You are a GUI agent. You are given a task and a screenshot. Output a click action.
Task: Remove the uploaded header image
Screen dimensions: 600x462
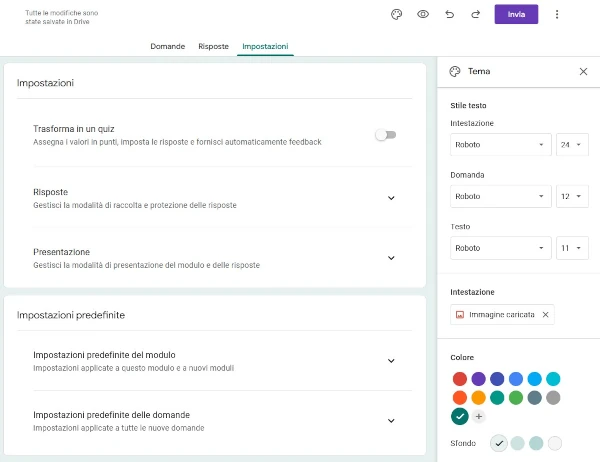pyautogui.click(x=546, y=314)
